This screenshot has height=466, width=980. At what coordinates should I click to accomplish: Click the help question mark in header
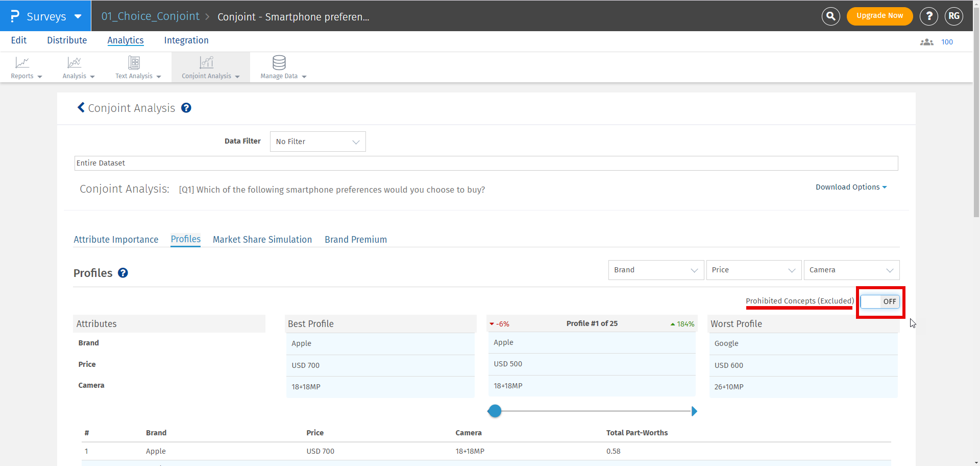pos(928,16)
